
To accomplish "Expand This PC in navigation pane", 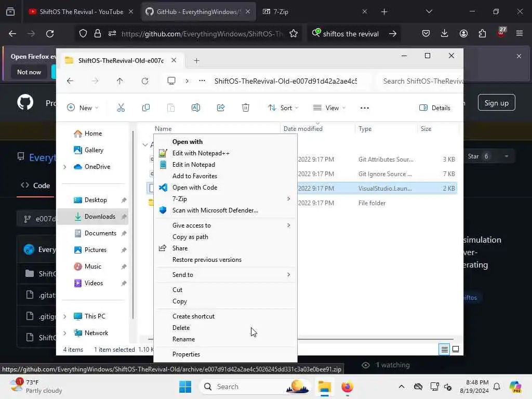I will coord(65,316).
